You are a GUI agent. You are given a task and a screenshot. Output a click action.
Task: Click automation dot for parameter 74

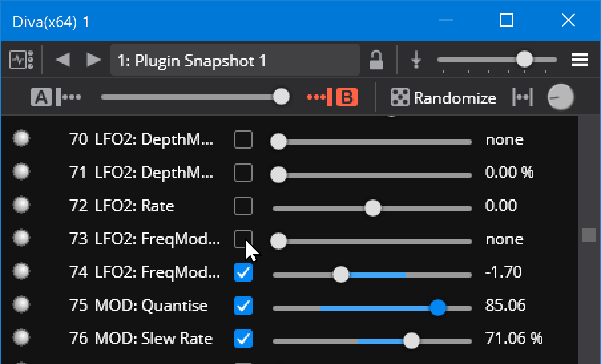pyautogui.click(x=21, y=272)
